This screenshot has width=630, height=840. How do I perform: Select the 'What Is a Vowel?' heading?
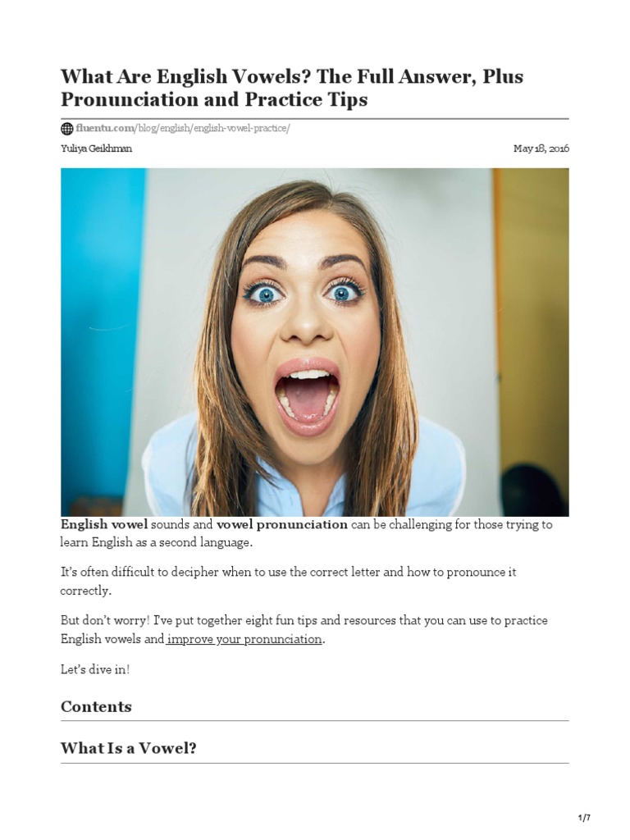pyautogui.click(x=129, y=748)
